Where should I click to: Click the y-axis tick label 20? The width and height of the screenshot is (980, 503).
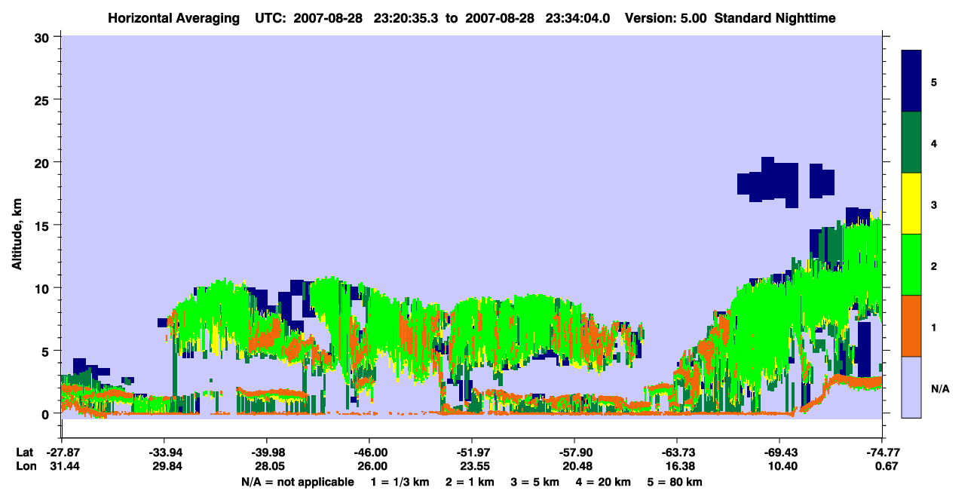(x=43, y=162)
